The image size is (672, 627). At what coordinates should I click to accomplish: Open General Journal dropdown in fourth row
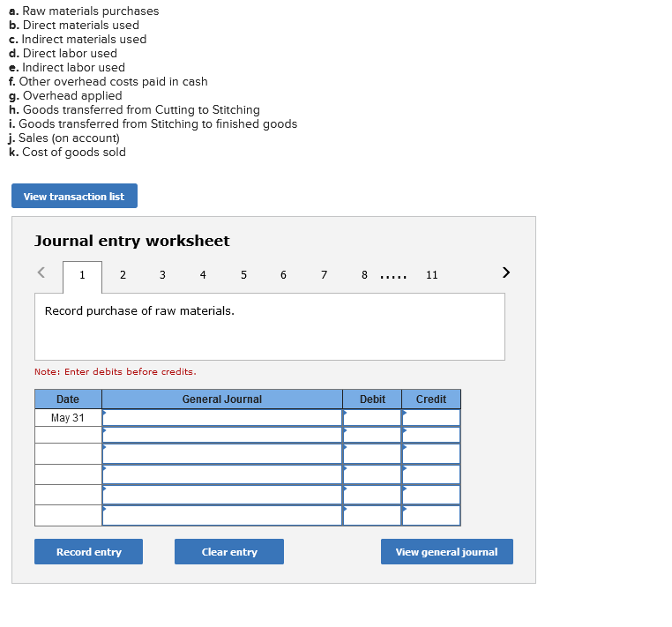(222, 474)
